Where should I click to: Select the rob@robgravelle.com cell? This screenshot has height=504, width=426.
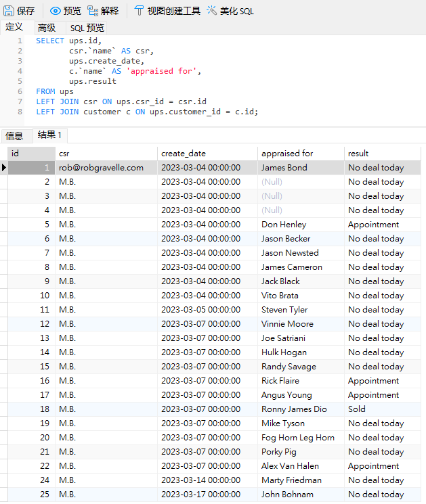coord(106,168)
